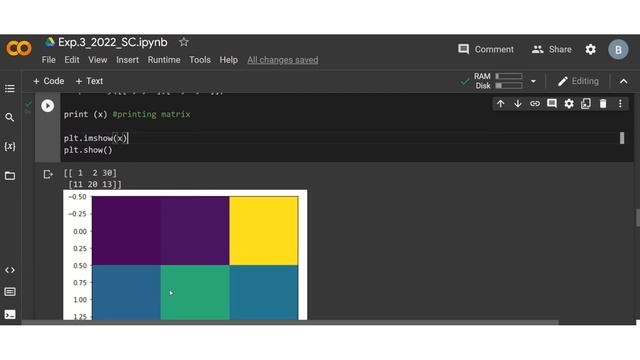Open the Runtime menu
Screen dimensions: 640x360
(x=164, y=60)
